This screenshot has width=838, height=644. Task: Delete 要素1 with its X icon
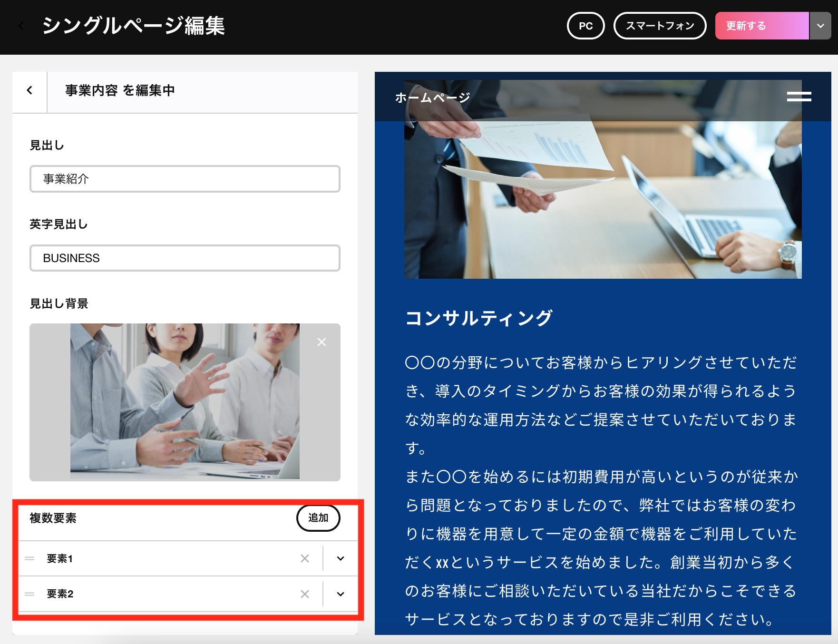pyautogui.click(x=305, y=558)
